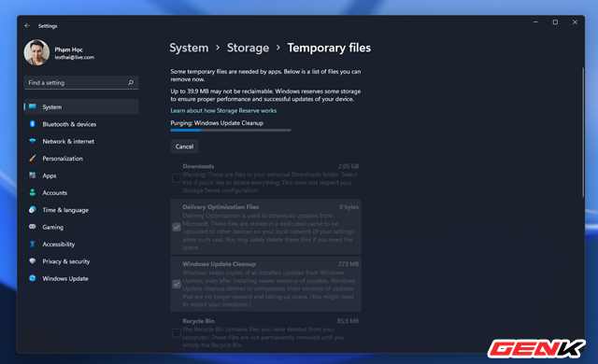The height and width of the screenshot is (364, 598).
Task: Click the 0 bytes size value
Action: point(349,207)
